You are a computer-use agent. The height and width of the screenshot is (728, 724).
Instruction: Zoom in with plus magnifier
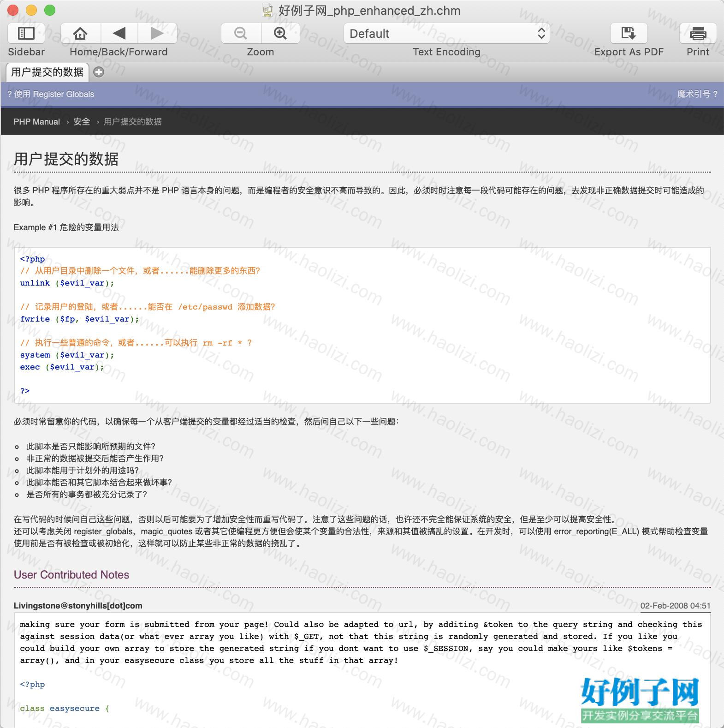[x=280, y=33]
